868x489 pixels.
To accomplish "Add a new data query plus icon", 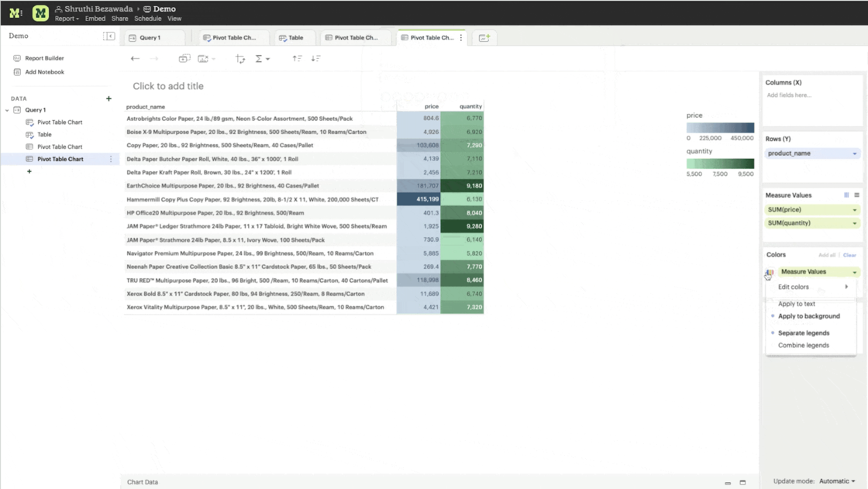I will point(108,98).
